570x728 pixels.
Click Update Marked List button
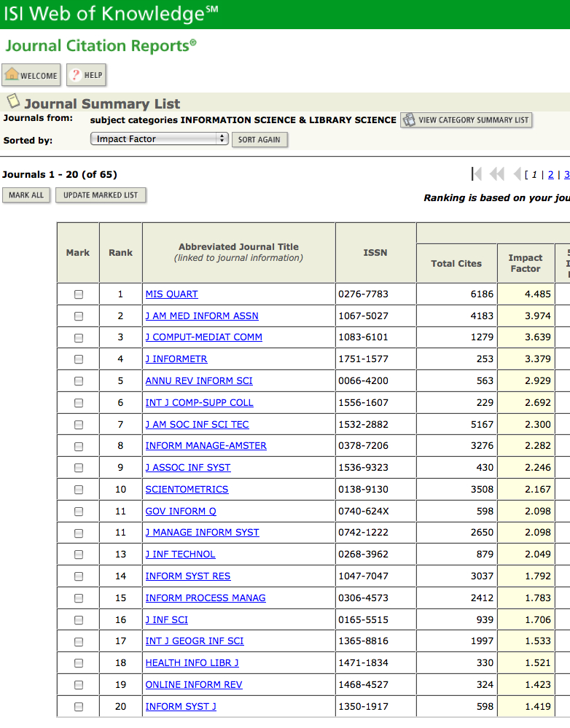tap(101, 195)
